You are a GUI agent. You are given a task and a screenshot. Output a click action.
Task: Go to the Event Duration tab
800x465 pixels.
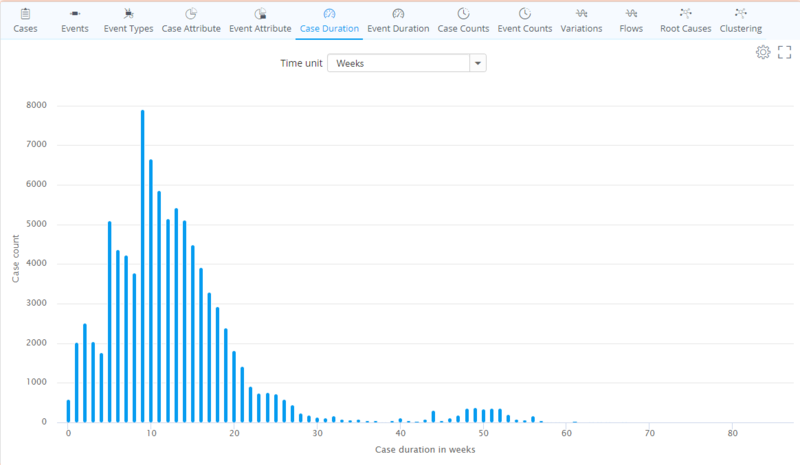(x=398, y=29)
